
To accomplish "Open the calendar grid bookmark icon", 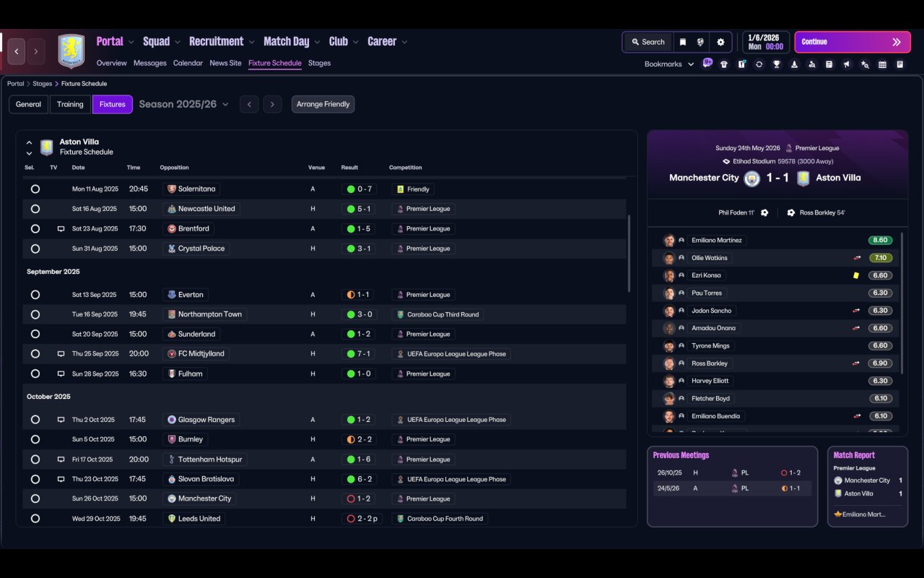I will [x=882, y=64].
